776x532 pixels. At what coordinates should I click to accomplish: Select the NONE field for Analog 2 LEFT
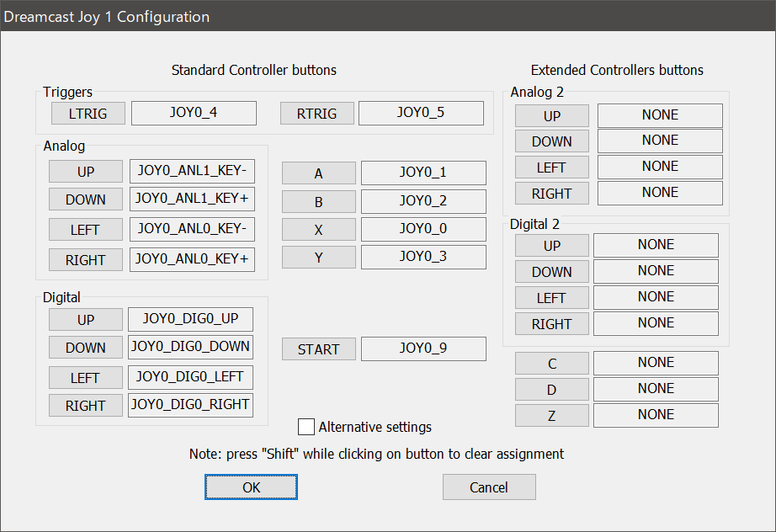click(660, 167)
